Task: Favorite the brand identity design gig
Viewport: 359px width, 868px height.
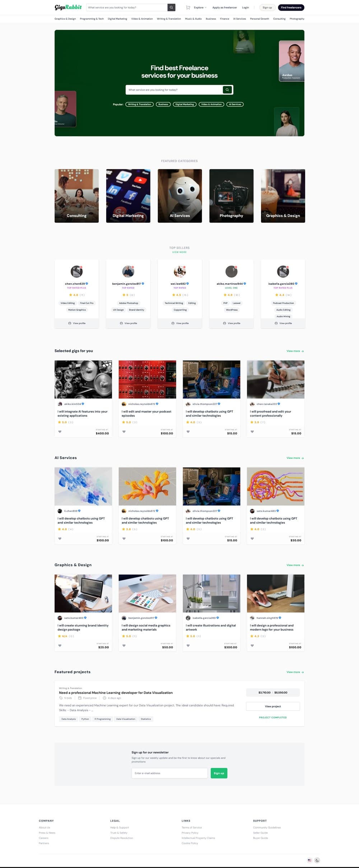Action: [60, 645]
